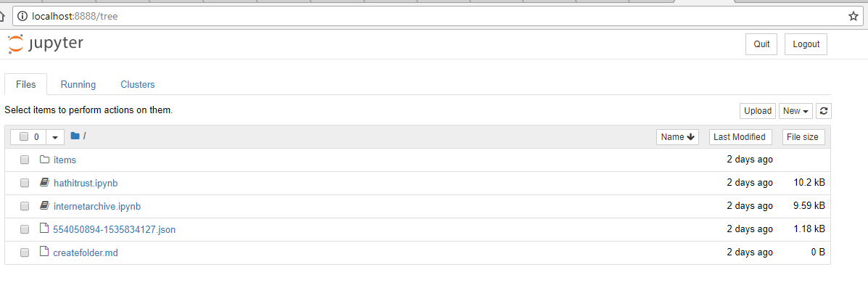Click the file icon beside the JSON file
The image size is (868, 296).
(x=44, y=229)
